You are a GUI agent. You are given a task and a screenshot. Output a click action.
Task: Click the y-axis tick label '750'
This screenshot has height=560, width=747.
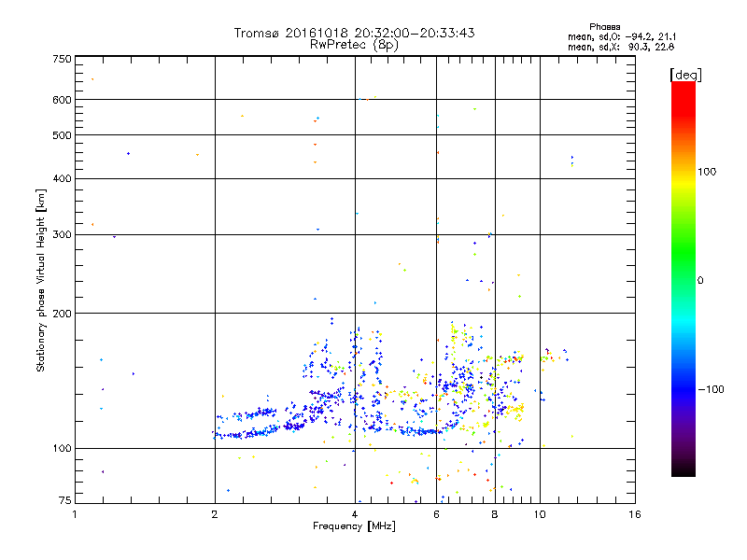point(62,59)
